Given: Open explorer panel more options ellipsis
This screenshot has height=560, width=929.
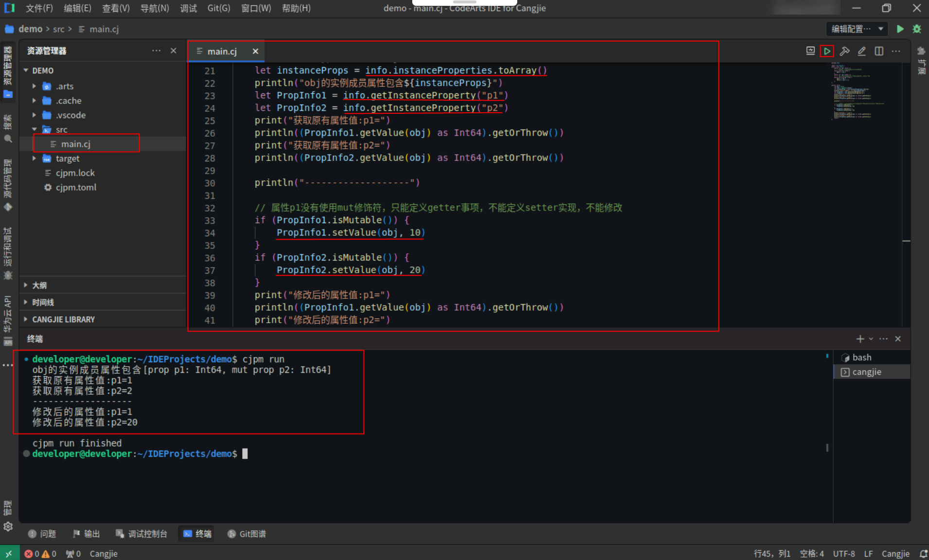Looking at the screenshot, I should pyautogui.click(x=156, y=51).
